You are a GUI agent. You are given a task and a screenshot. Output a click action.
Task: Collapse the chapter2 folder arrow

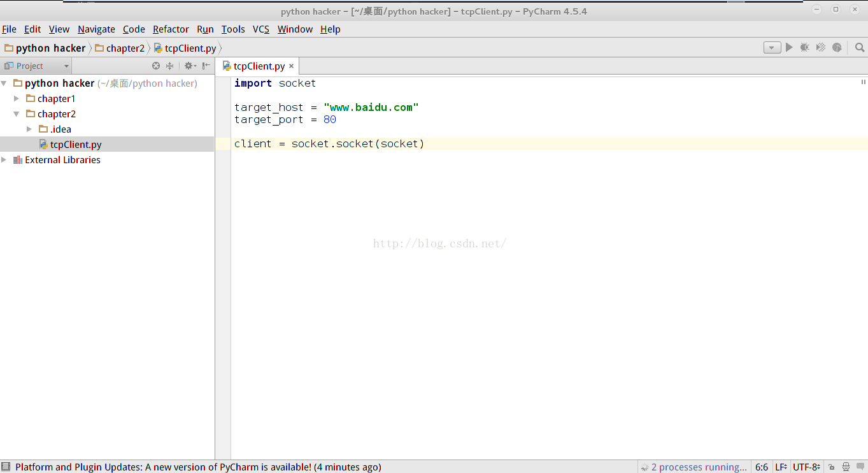(x=17, y=114)
